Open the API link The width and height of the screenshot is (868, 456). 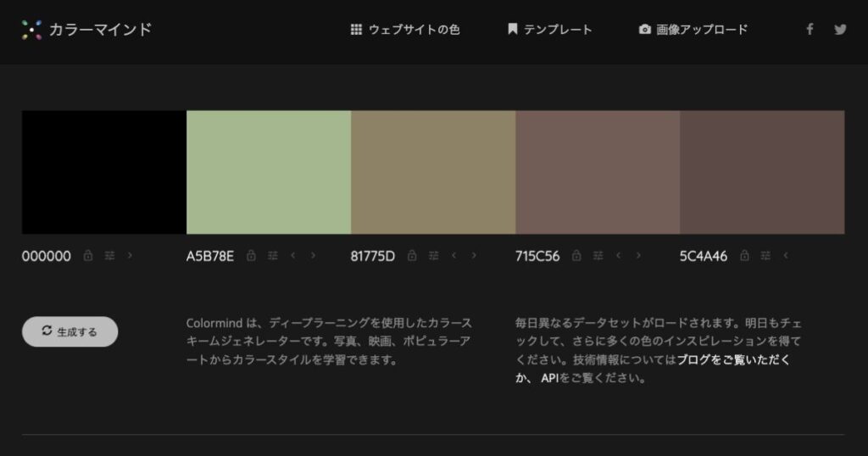(x=549, y=378)
